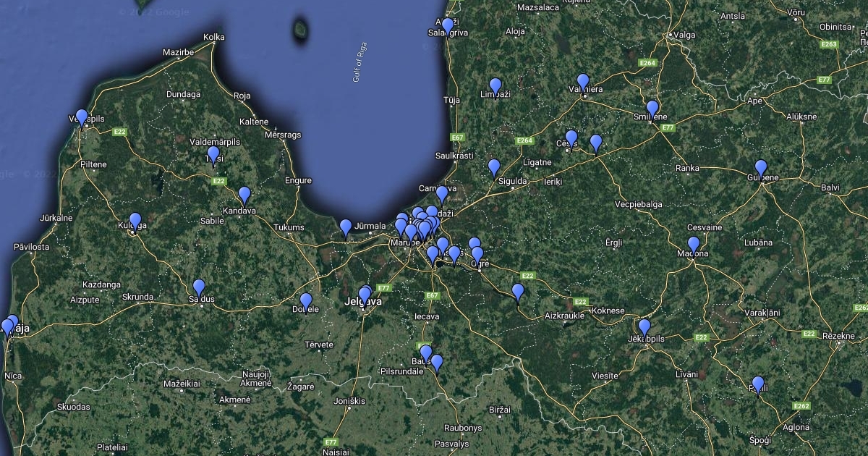
Task: Click the Kuldīga location marker
Action: pyautogui.click(x=135, y=221)
